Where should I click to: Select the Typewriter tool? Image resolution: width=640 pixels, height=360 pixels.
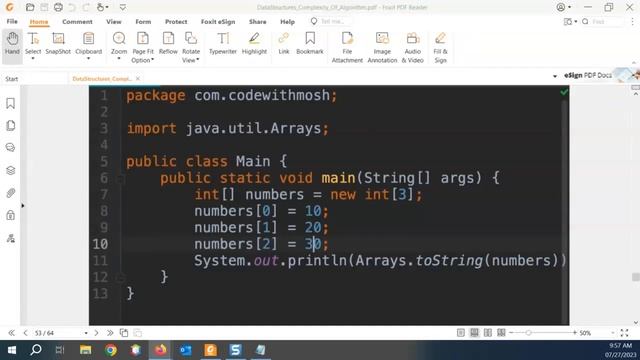223,43
